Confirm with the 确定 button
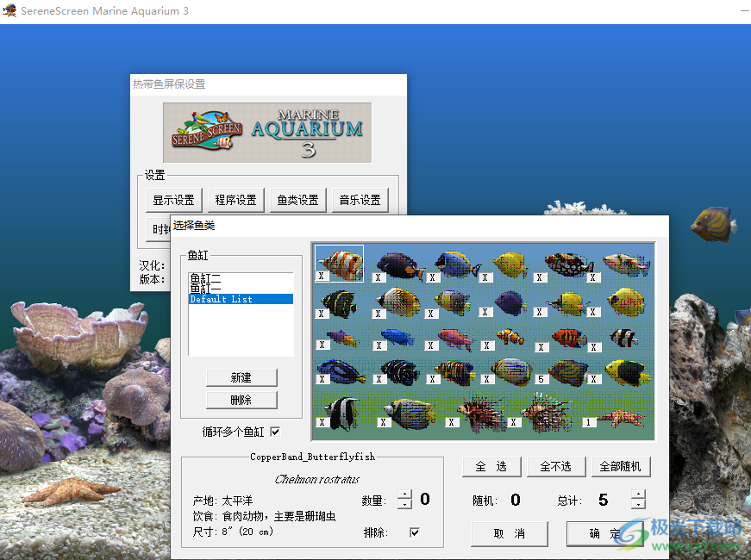 point(604,533)
